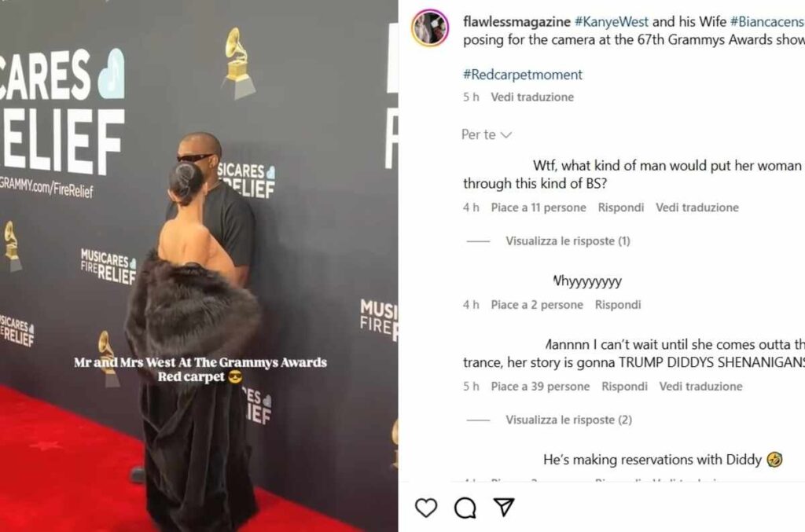805x532 pixels.
Task: Reply to the 'Wtf, what kind of man' comment
Action: point(621,207)
